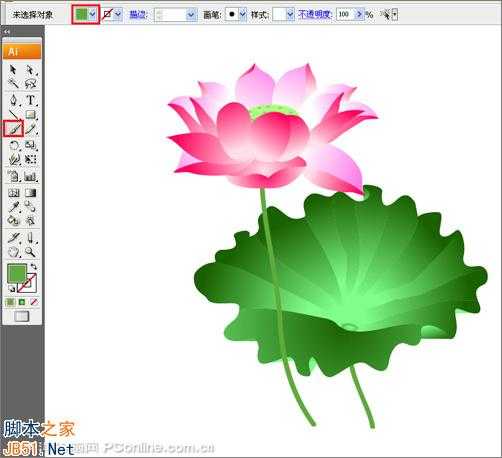Select the Gradient tool
Viewport: 502px width, 458px height.
tap(31, 193)
